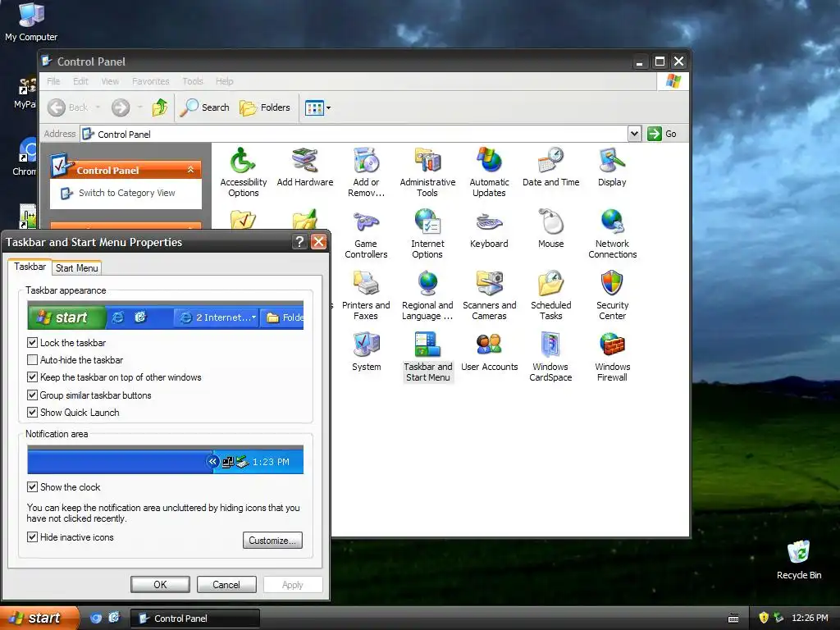This screenshot has width=840, height=630.
Task: Click the Up folder toolbar icon
Action: point(160,107)
